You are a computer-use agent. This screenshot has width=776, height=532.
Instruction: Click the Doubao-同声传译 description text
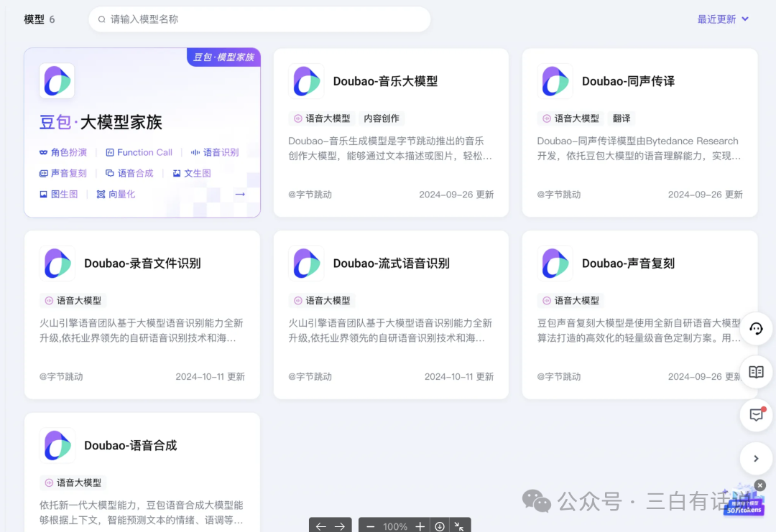coord(639,149)
